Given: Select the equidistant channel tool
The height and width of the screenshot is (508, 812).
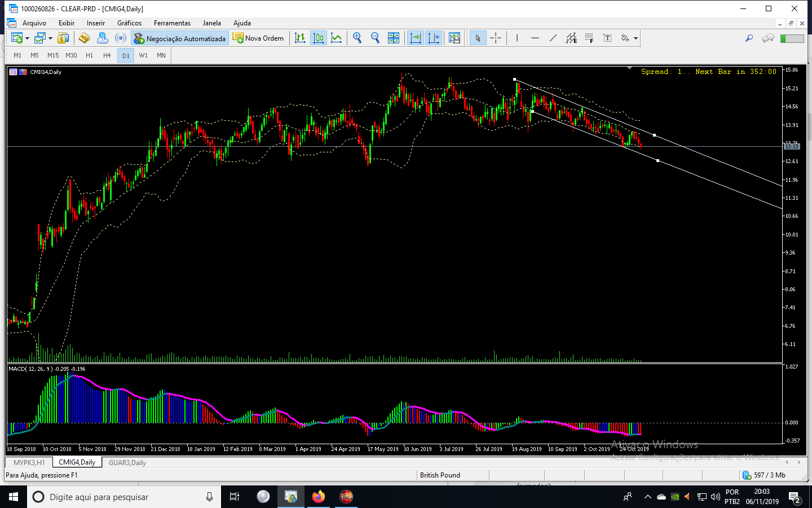Looking at the screenshot, I should [x=571, y=38].
